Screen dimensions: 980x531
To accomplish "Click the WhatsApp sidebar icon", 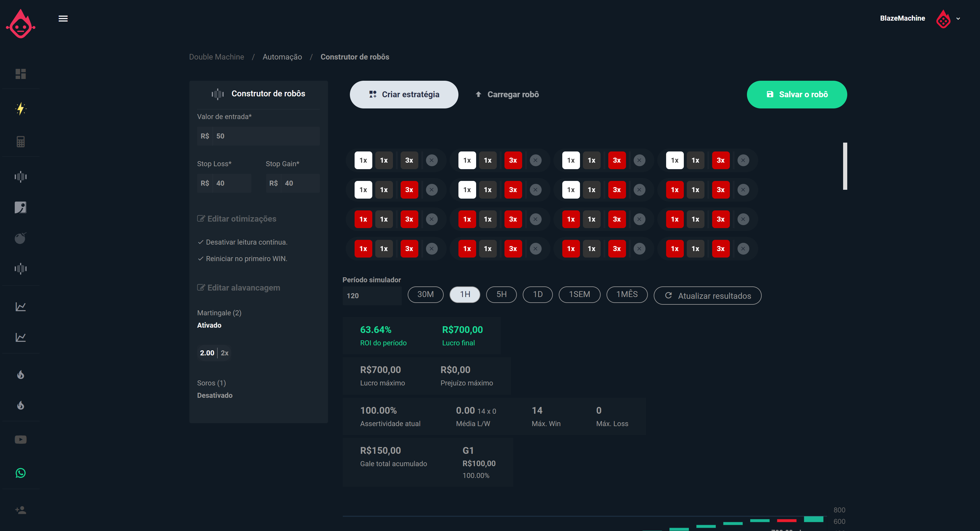I will [21, 473].
